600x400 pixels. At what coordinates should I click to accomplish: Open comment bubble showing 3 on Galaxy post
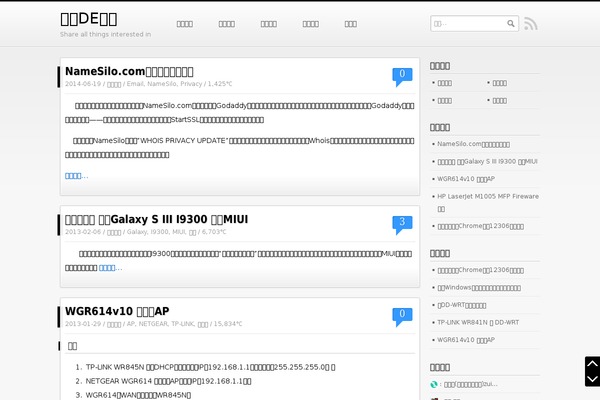tap(402, 225)
